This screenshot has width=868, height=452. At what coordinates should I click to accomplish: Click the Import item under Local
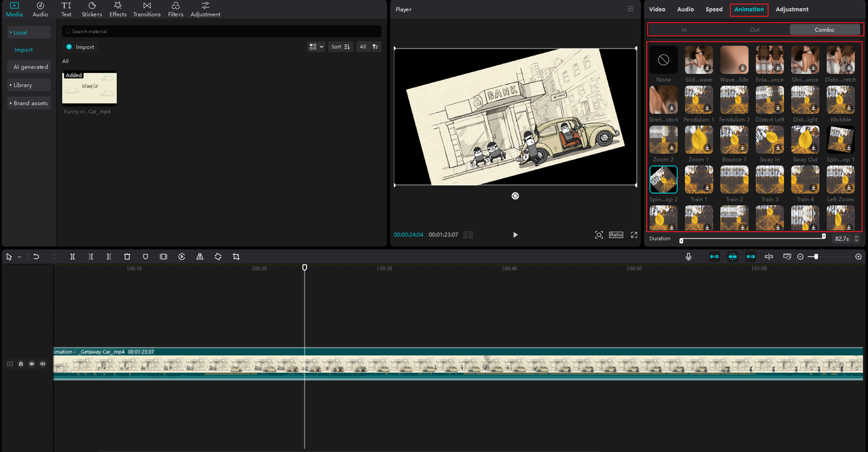tap(24, 49)
